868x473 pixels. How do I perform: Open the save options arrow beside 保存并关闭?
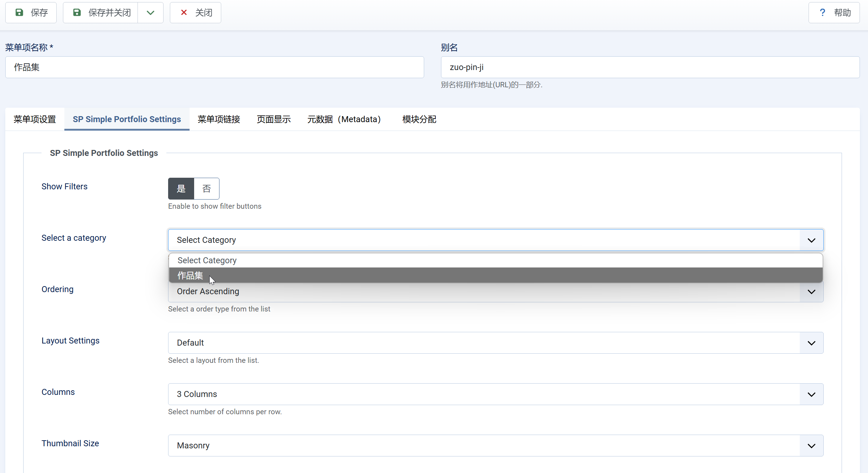(x=151, y=13)
